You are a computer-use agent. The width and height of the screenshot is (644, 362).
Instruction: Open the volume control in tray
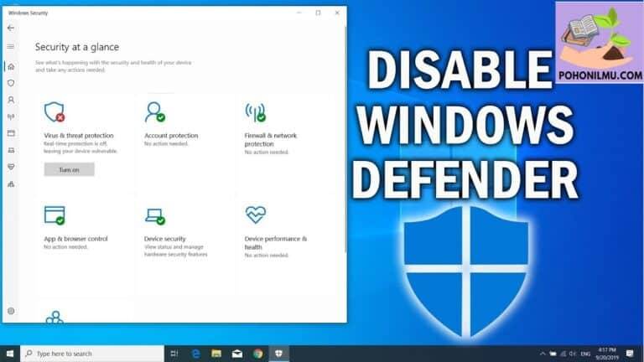[x=573, y=354]
